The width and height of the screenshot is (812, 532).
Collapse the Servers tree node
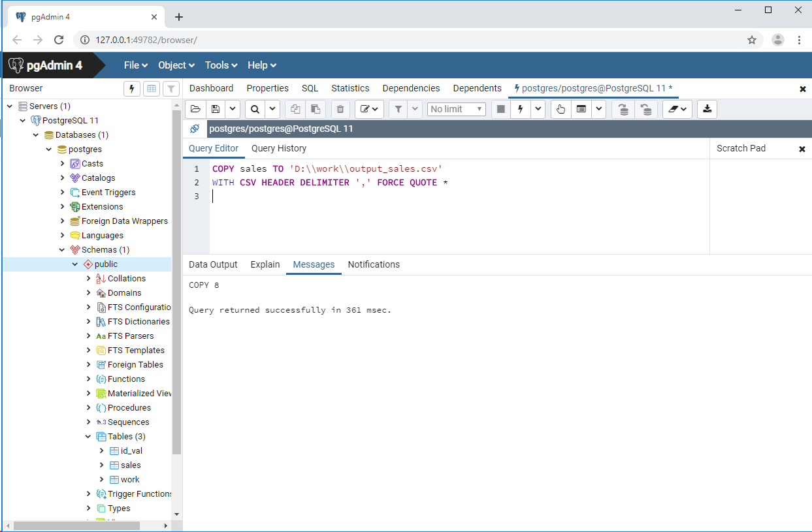(x=10, y=106)
